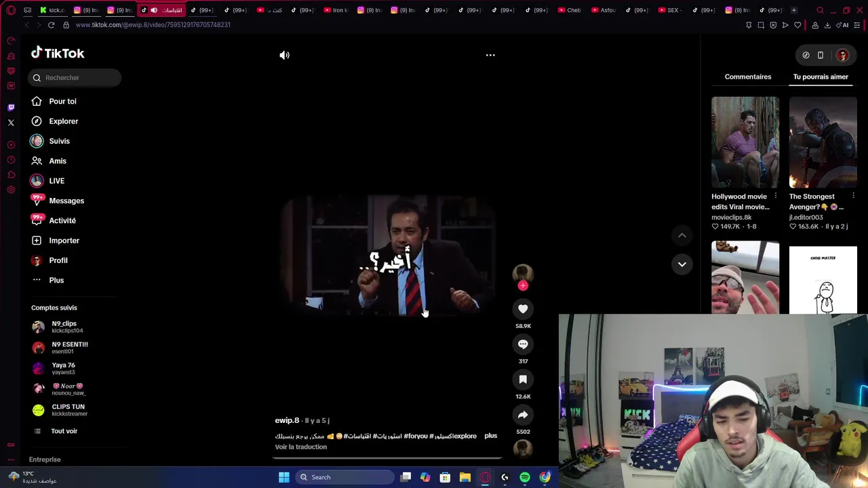Open Opera sidebar settings gear icon
The width and height of the screenshot is (868, 488).
coord(11,190)
